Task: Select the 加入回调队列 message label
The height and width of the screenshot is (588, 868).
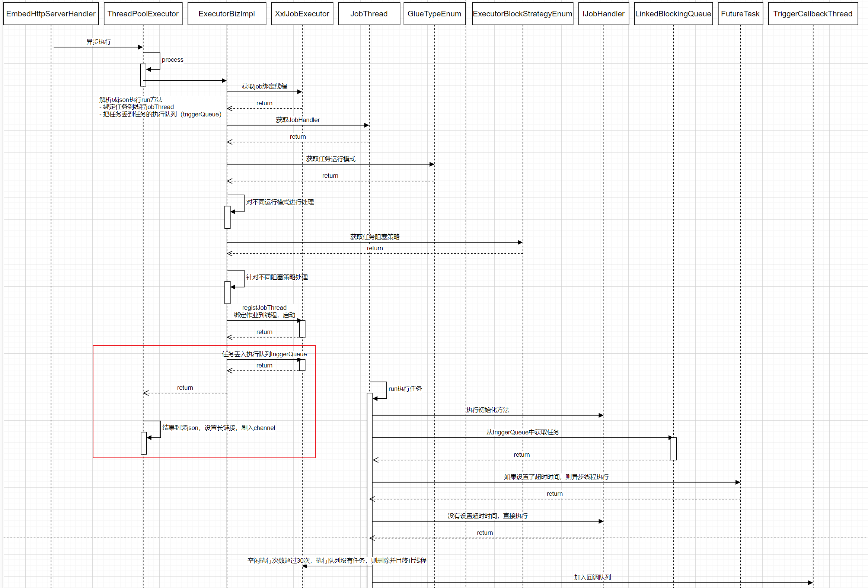Action: pyautogui.click(x=593, y=577)
